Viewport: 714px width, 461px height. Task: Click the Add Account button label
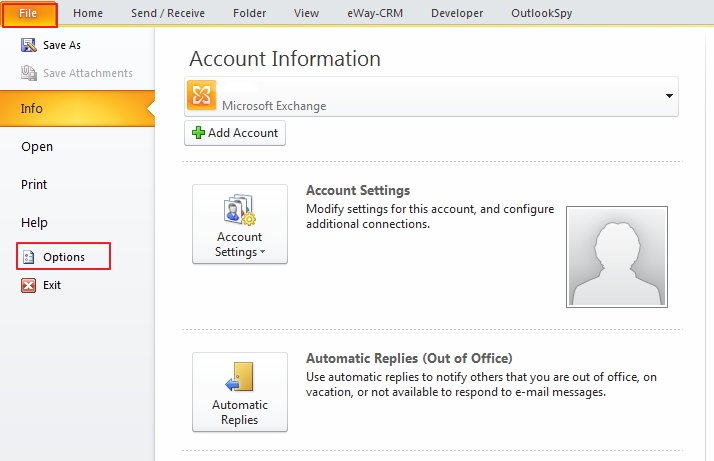[243, 133]
